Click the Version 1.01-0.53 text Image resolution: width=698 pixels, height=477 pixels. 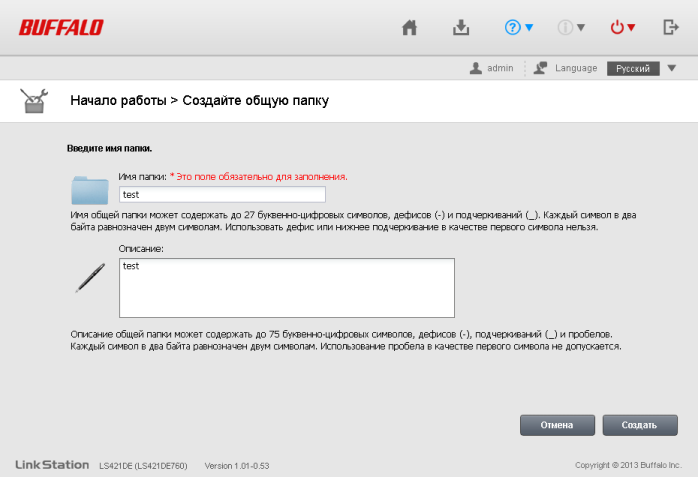(x=237, y=466)
